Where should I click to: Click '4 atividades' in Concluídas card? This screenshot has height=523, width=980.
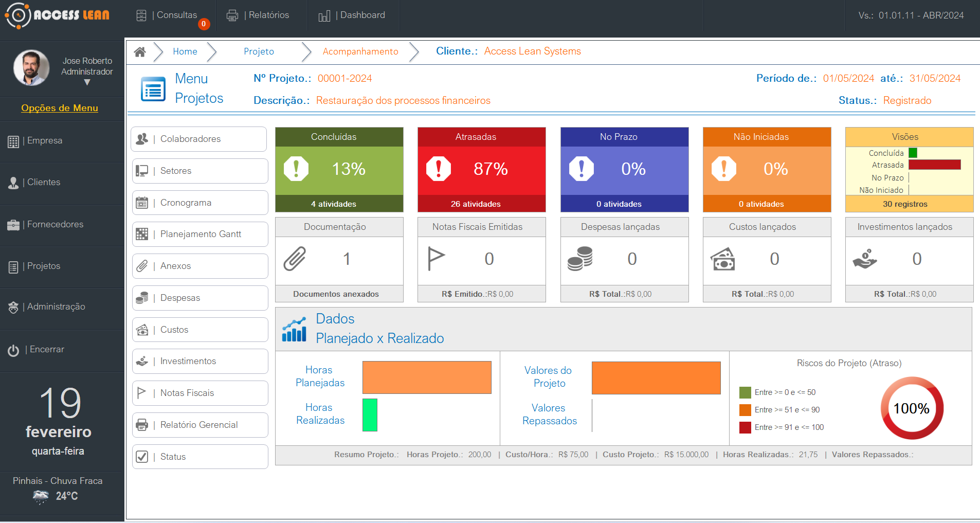(333, 204)
